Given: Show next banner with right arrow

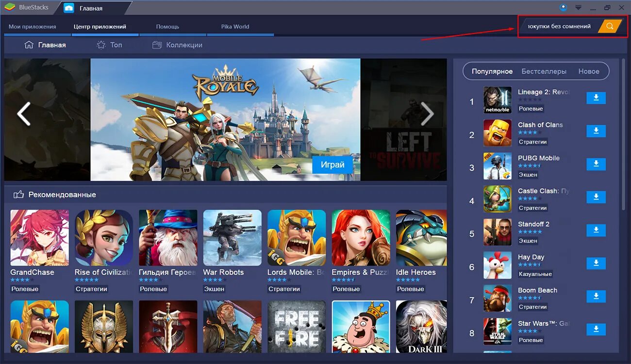Looking at the screenshot, I should point(427,114).
